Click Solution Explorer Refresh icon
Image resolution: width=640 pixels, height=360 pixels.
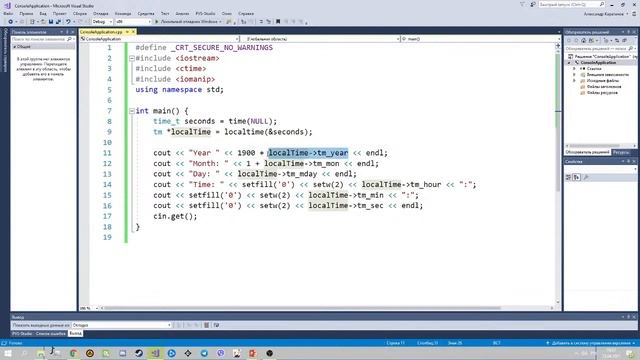click(x=617, y=40)
